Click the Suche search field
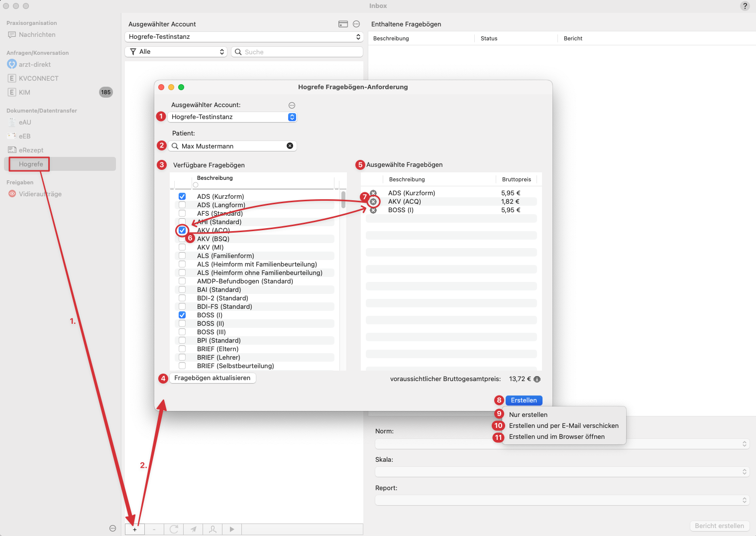This screenshot has height=536, width=756. [297, 52]
